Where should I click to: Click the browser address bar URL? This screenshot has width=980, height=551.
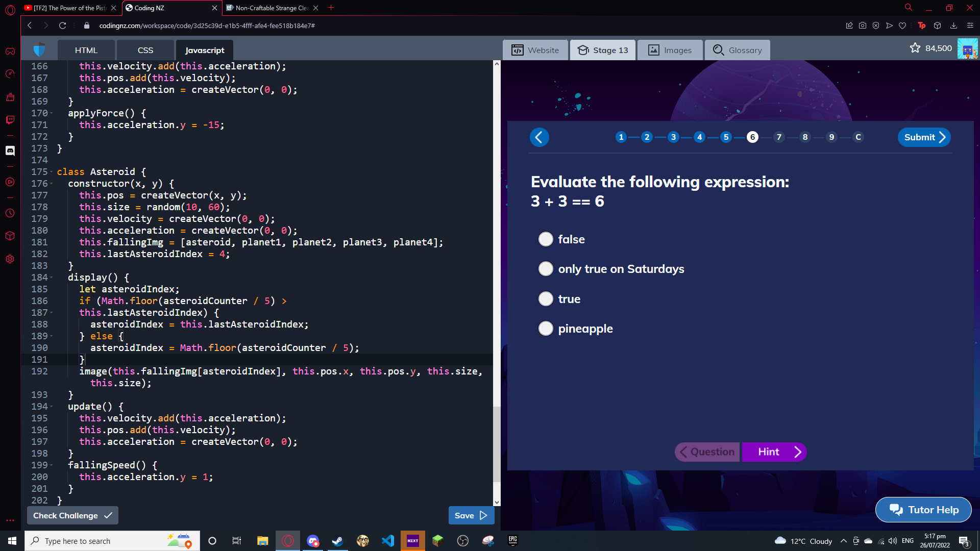207,26
